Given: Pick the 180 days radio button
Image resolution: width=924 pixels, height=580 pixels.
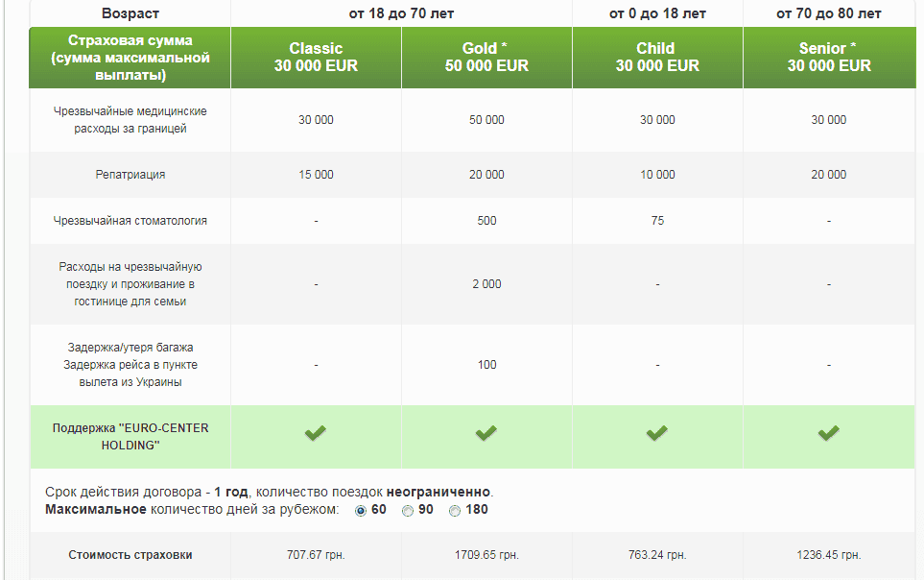Looking at the screenshot, I should (x=455, y=510).
